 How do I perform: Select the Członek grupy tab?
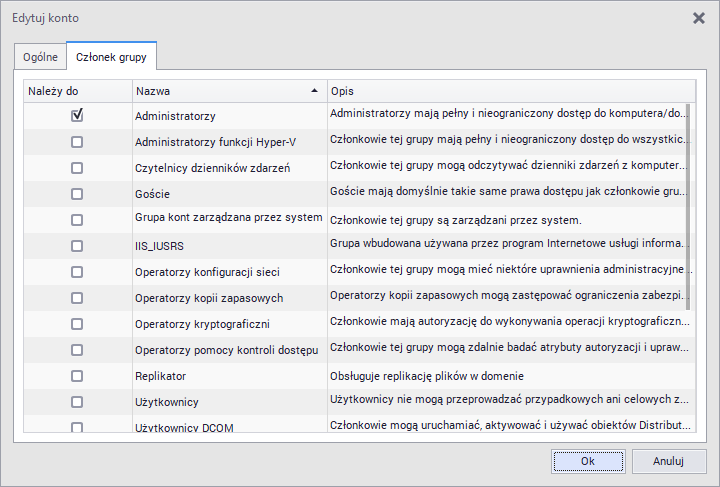111,57
